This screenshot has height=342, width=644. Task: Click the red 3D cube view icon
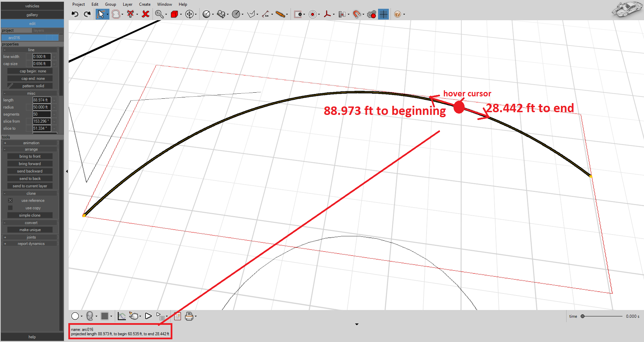(174, 14)
